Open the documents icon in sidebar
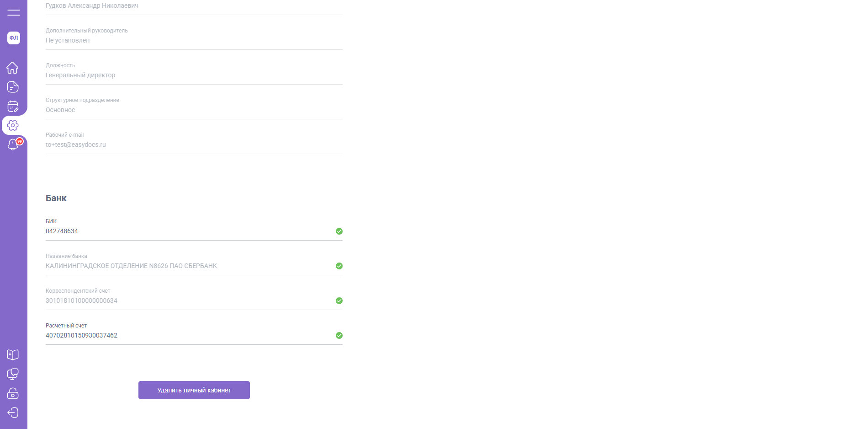The image size is (868, 429). pyautogui.click(x=13, y=87)
